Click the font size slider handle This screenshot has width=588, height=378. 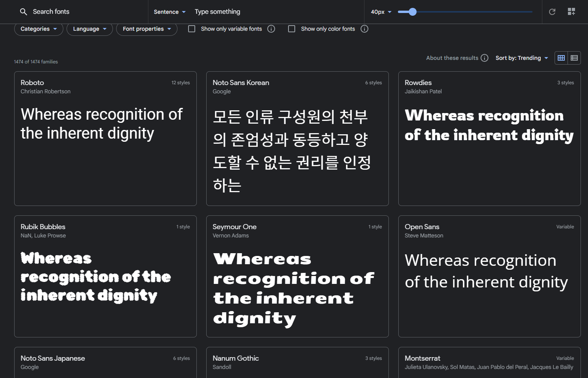412,12
